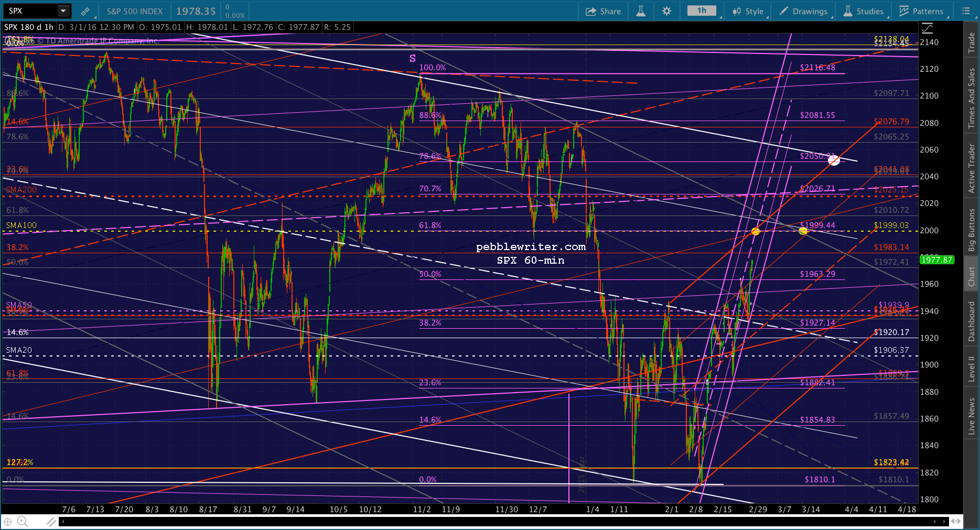Click the 'SPX 60-min' chart annotation
Image resolution: width=980 pixels, height=530 pixels.
(531, 261)
